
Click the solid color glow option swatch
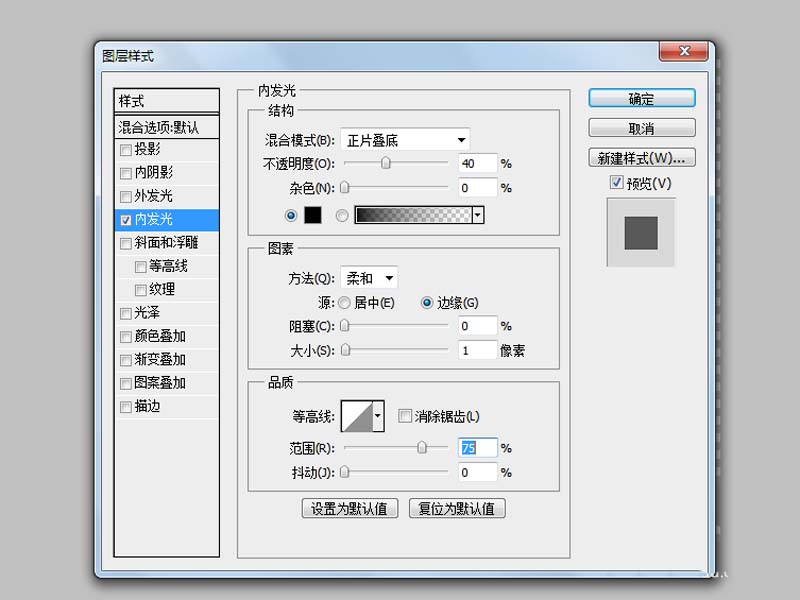point(313,214)
